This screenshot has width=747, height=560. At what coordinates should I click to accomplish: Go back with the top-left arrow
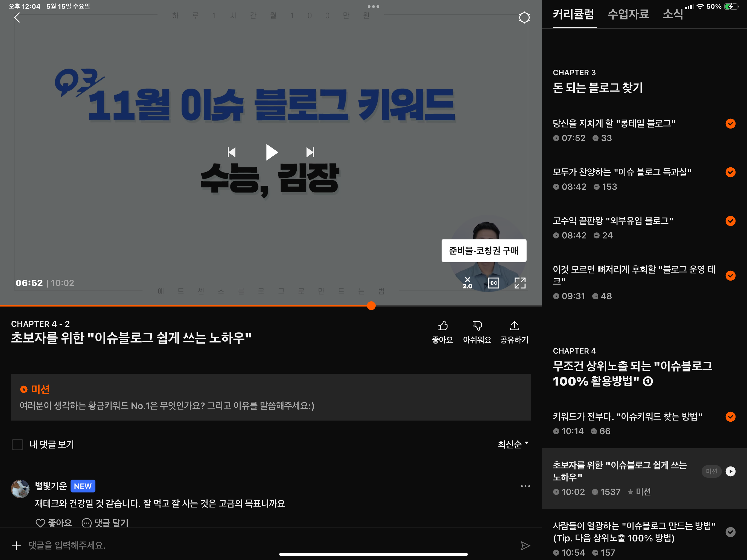tap(17, 17)
